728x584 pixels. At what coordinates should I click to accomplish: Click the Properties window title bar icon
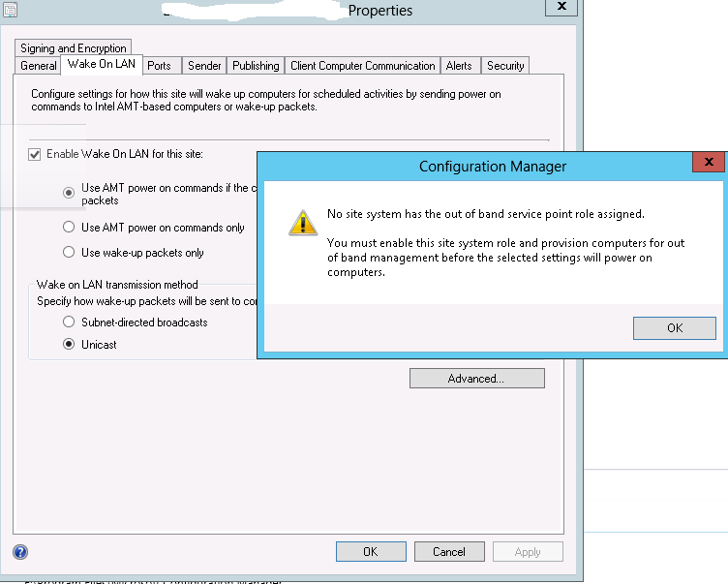click(x=11, y=10)
